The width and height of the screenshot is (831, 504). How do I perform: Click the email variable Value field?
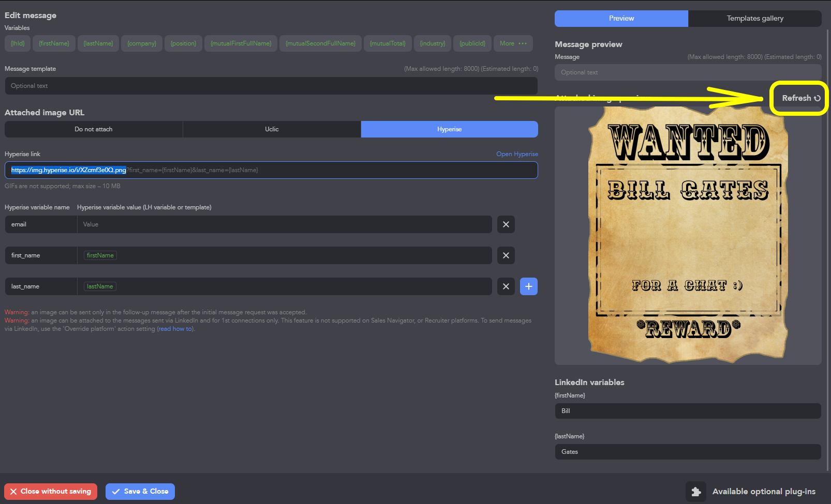point(285,224)
